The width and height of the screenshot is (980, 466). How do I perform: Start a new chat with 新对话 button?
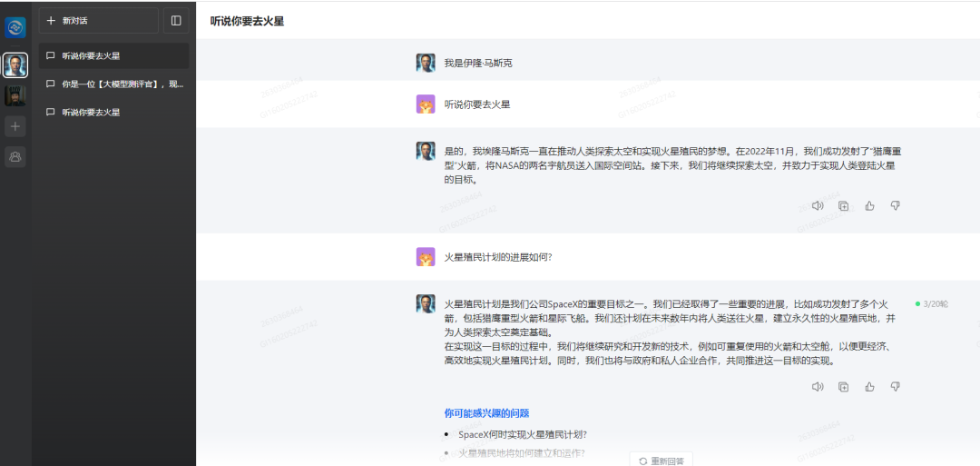[x=99, y=21]
